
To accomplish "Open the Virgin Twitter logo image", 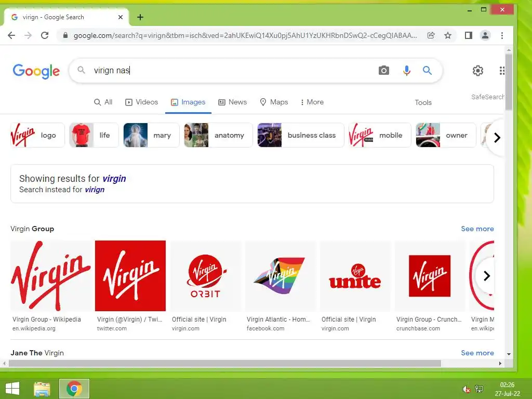I will point(130,276).
